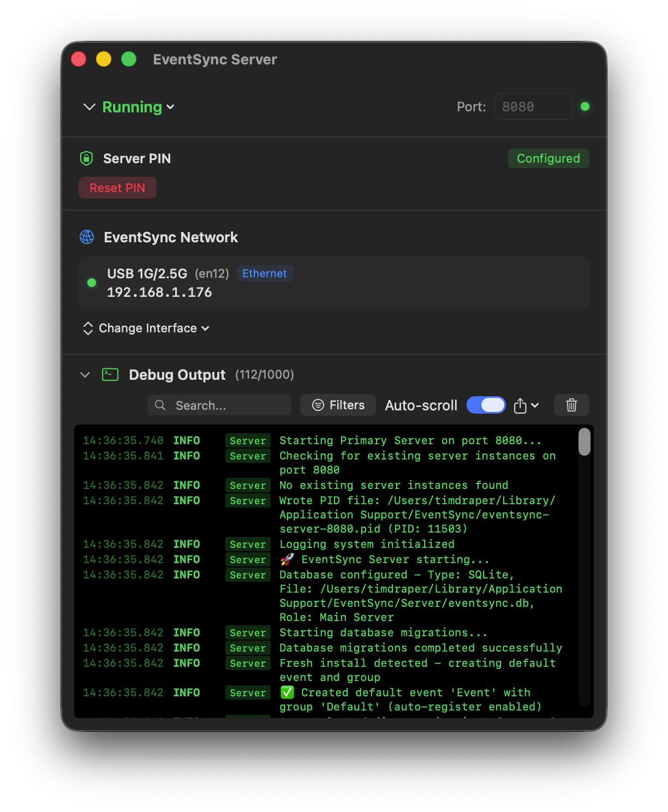Click the USB 1G/2.5G interface name
Screen dimensions: 668x812
click(147, 273)
